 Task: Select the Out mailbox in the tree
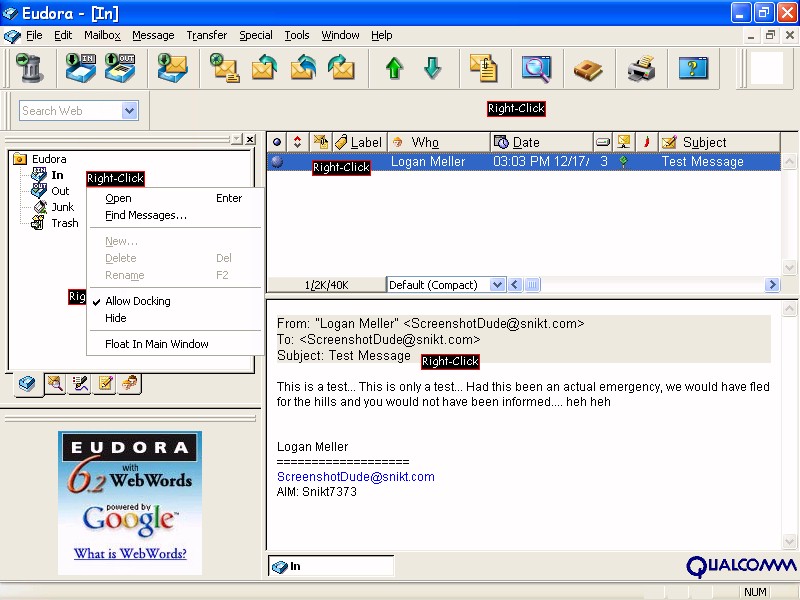click(x=60, y=191)
